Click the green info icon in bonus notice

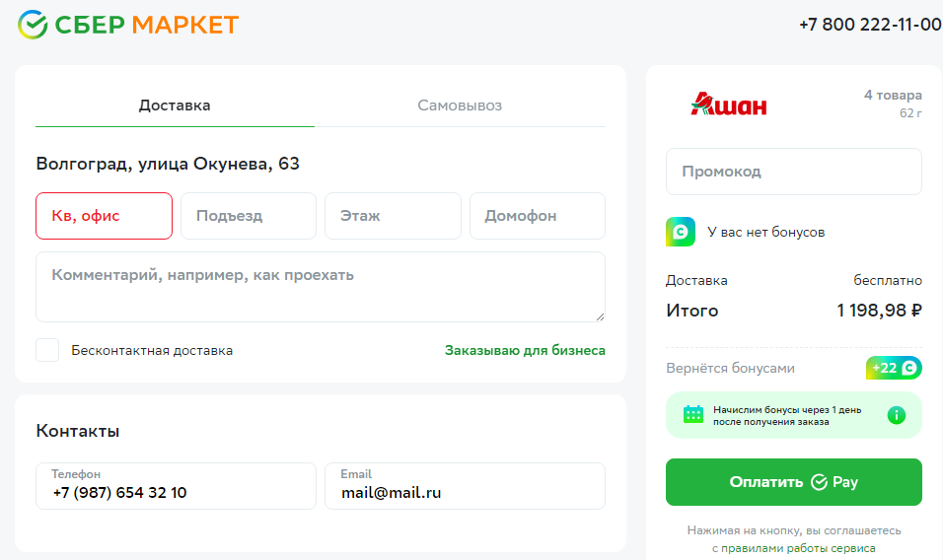coord(896,415)
